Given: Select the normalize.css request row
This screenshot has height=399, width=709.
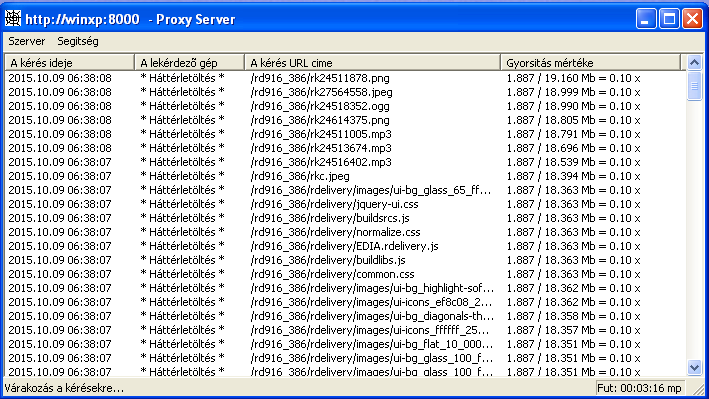Looking at the screenshot, I should pyautogui.click(x=345, y=233).
